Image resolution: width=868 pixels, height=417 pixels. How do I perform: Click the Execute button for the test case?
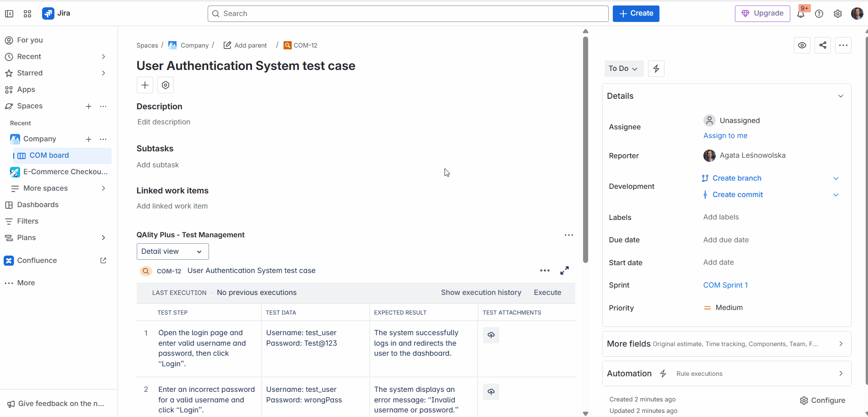click(x=547, y=293)
